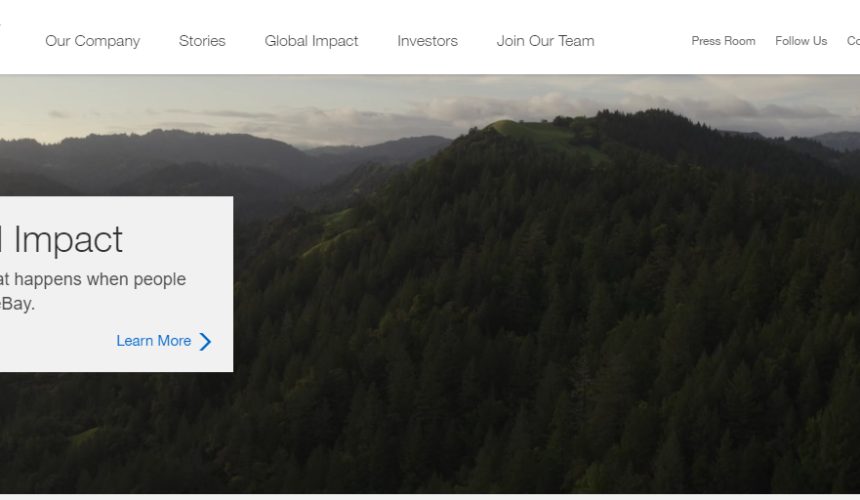This screenshot has height=500, width=860.
Task: Click the large Impact heading in the card
Action: (x=67, y=240)
